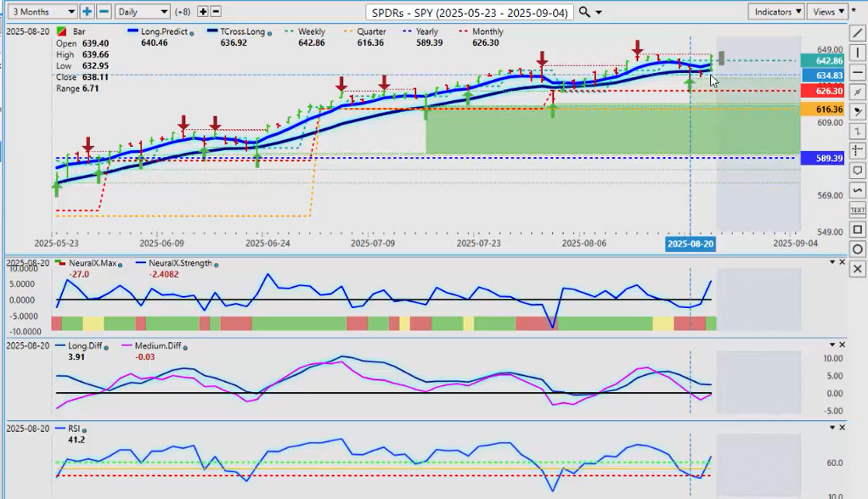Expand the NeuralX panel options arrow

[831, 263]
